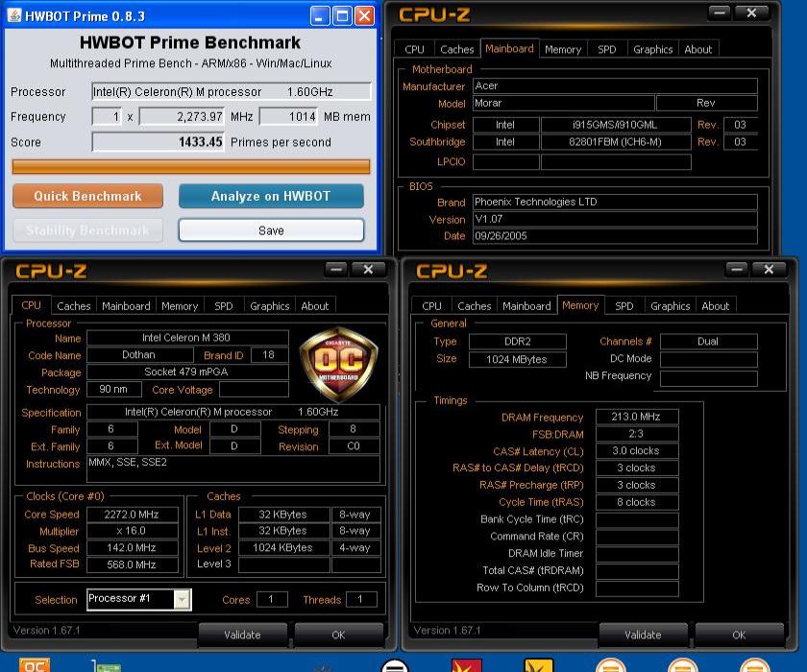Select southbridge value 82801FBM (ICH6-M)

coord(616,142)
